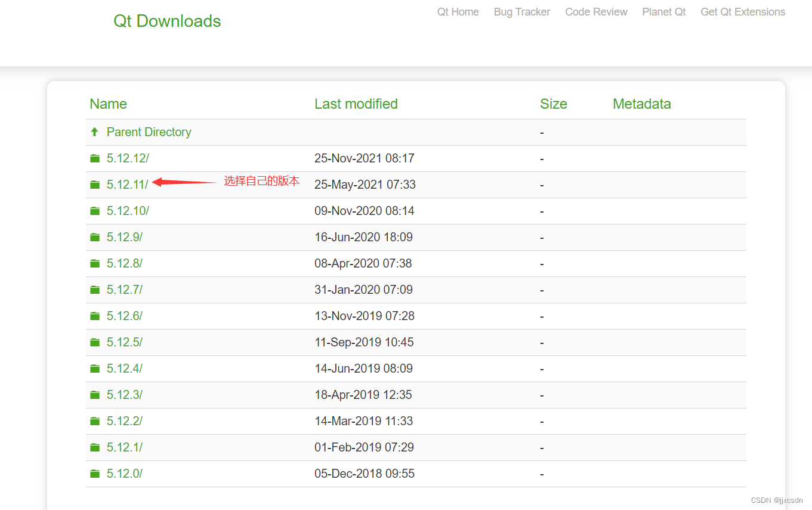Screen dimensions: 812x510
Task: Open the 5.12.10/ directory link
Action: coord(128,211)
